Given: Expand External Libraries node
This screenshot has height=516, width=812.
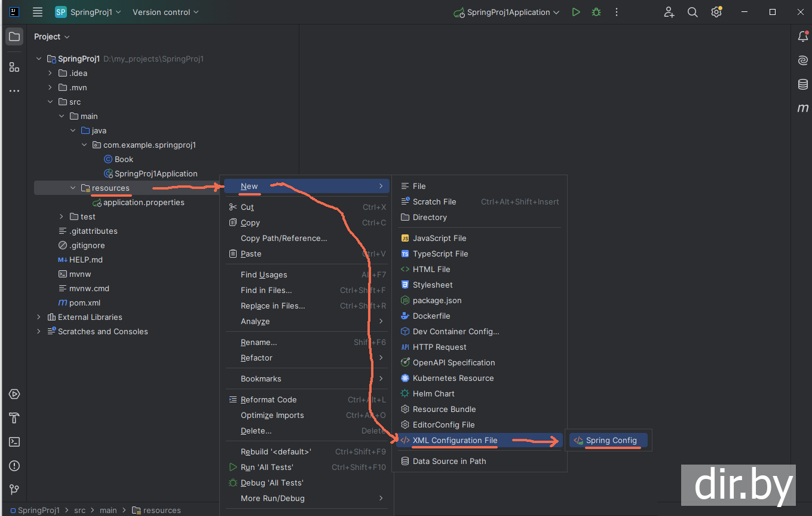Looking at the screenshot, I should point(39,317).
